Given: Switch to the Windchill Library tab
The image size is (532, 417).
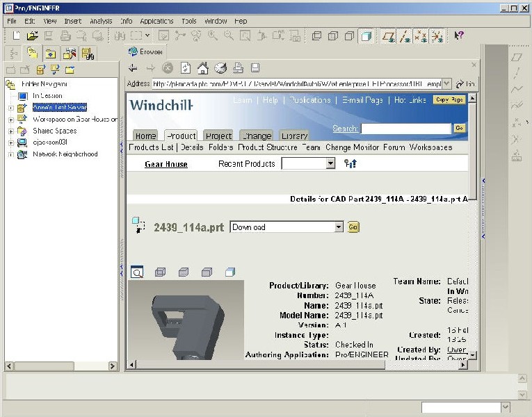Looking at the screenshot, I should (294, 136).
